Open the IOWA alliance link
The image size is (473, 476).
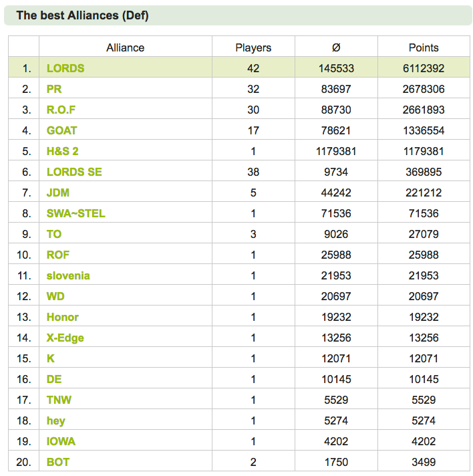click(x=61, y=441)
